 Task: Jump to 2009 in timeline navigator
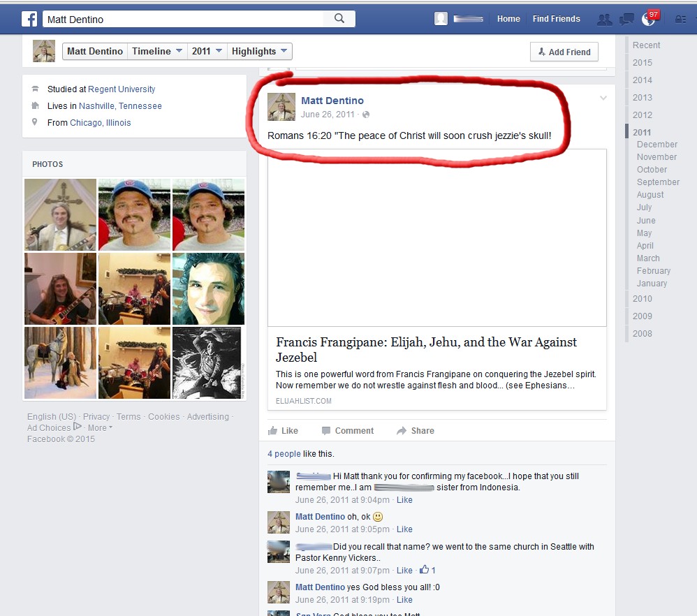(x=643, y=316)
